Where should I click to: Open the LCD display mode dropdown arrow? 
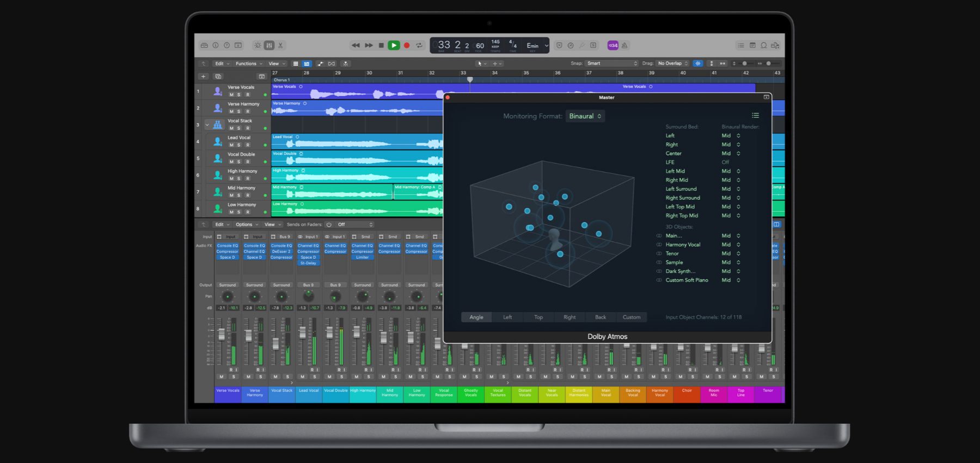(x=547, y=46)
